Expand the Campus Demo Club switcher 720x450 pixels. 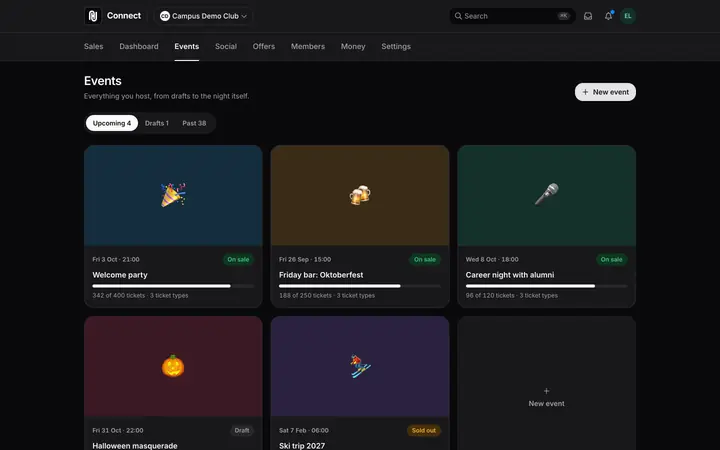203,16
